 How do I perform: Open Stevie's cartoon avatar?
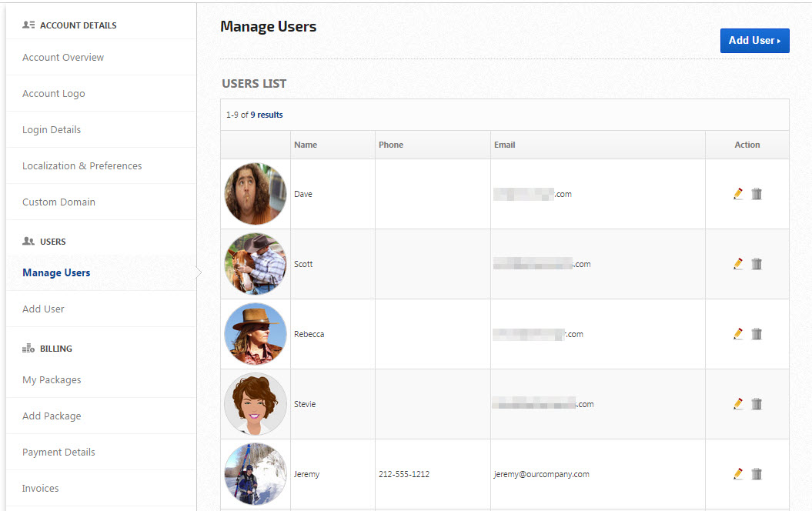tap(256, 404)
